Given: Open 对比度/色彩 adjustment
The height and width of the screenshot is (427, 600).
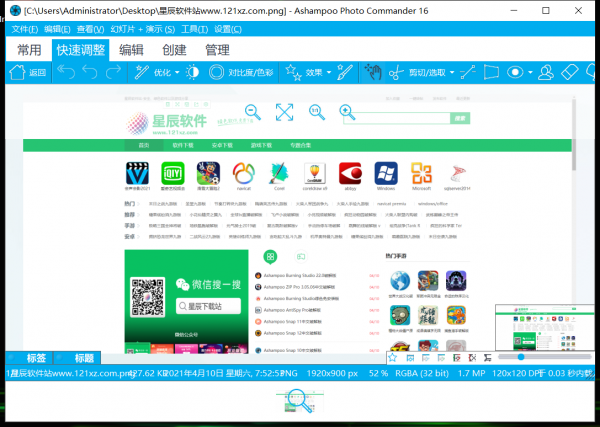Looking at the screenshot, I should (241, 72).
